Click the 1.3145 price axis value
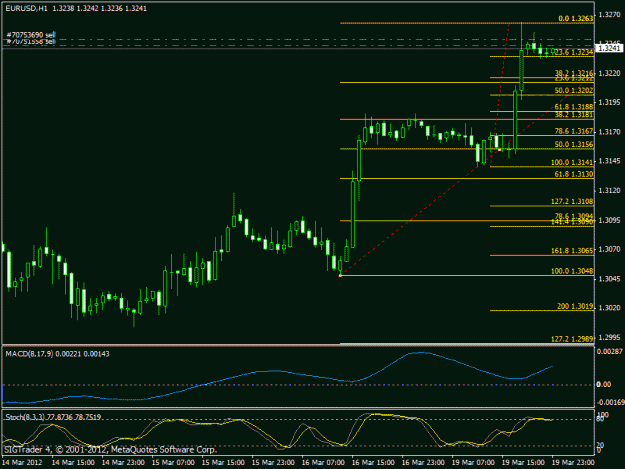 coord(609,161)
